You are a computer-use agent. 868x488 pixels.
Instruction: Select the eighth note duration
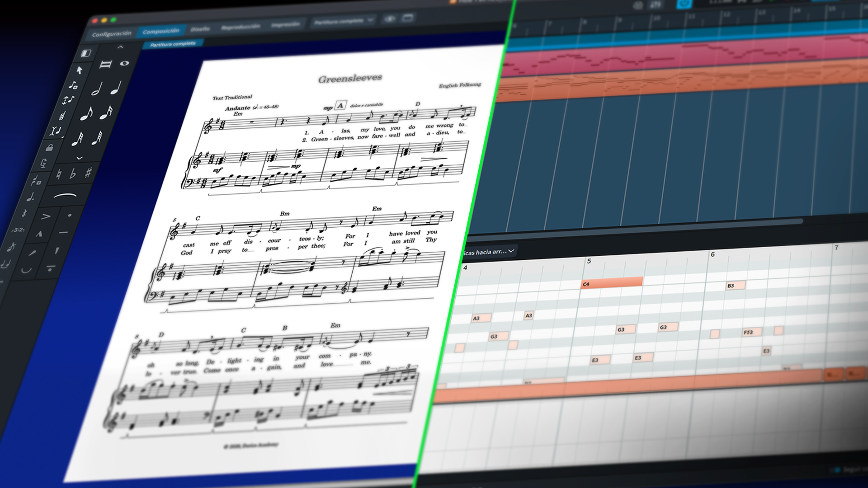click(x=86, y=113)
